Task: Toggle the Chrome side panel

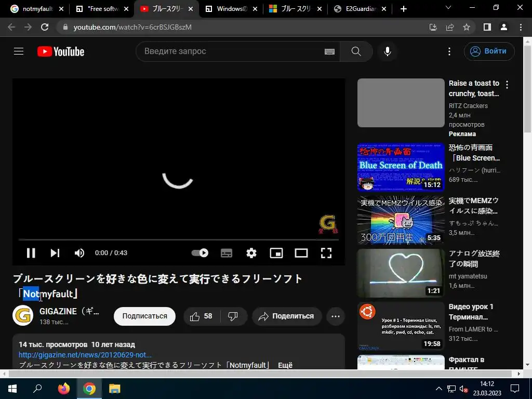Action: (487, 27)
